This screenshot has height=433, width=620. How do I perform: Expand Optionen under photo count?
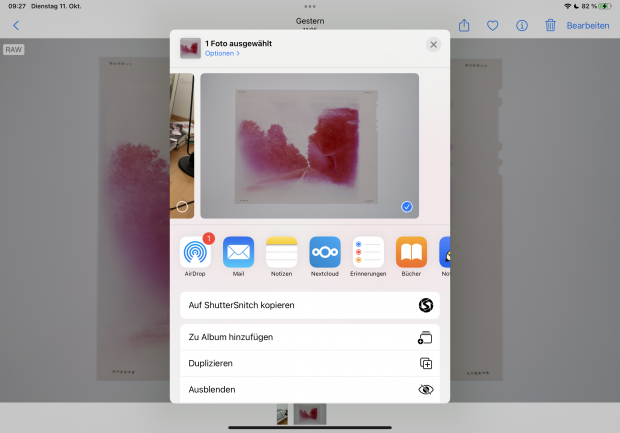coord(222,53)
